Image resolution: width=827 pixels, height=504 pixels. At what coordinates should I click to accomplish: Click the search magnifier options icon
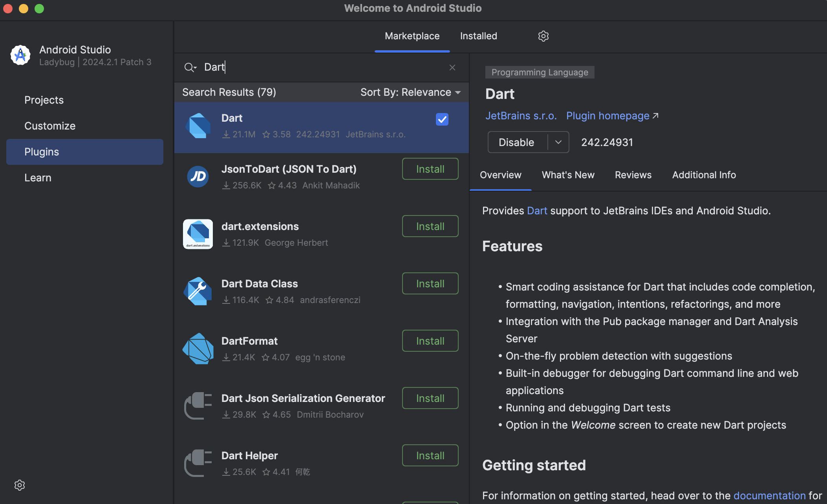point(190,68)
